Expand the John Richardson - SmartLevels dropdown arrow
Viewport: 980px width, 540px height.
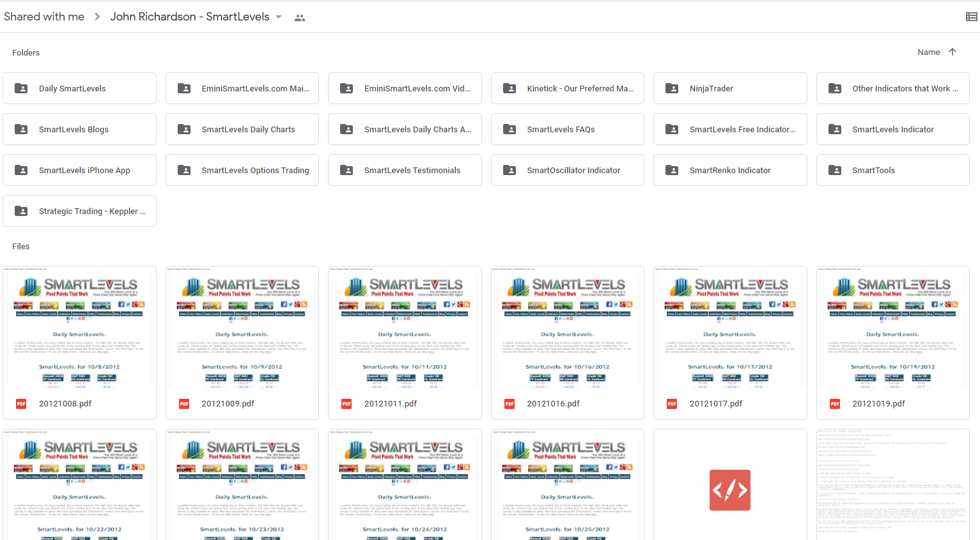(x=279, y=17)
